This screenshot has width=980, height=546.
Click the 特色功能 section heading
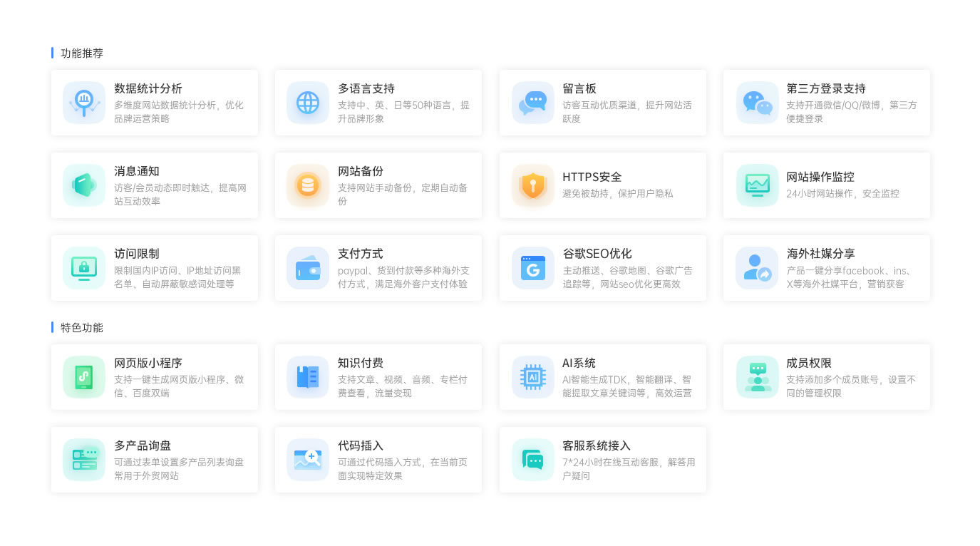82,327
